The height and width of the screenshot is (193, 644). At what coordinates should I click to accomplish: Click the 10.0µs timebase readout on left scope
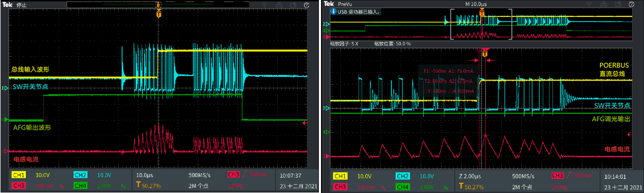(x=144, y=175)
